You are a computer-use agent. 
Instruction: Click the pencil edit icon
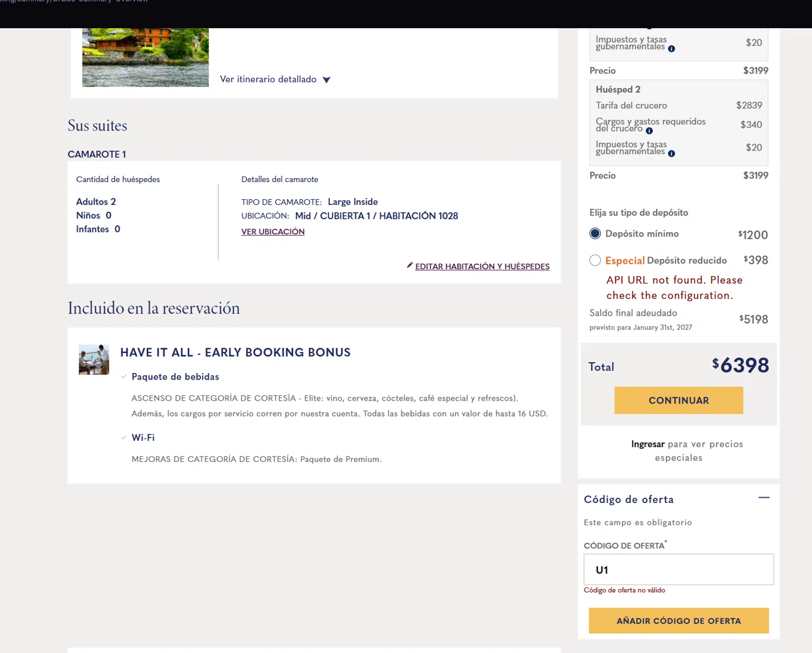tap(410, 265)
